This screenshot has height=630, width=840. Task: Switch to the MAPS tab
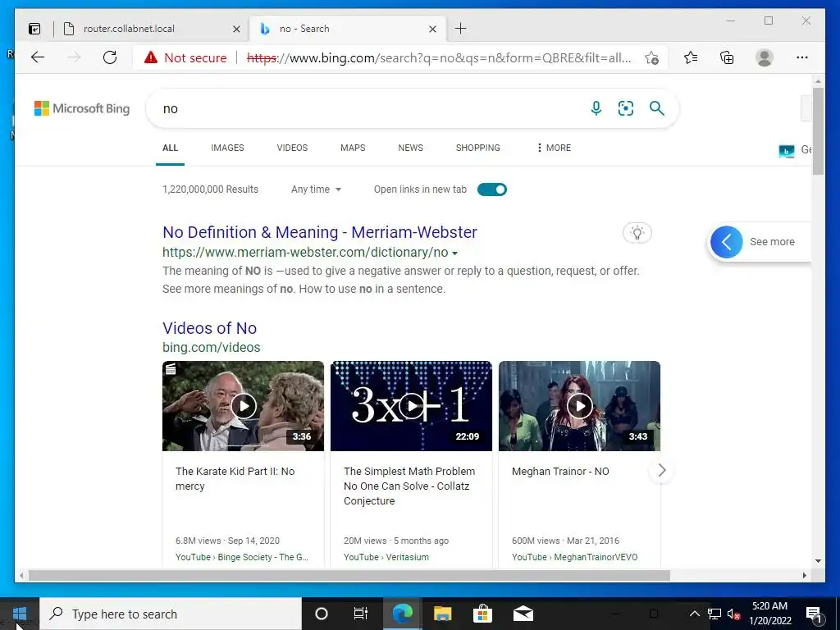[x=353, y=148]
